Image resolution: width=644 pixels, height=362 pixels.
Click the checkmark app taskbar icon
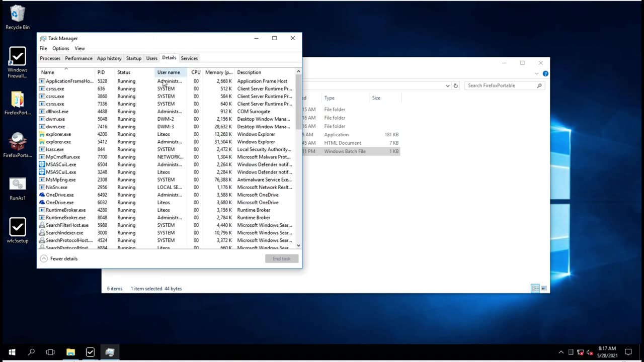pos(90,352)
